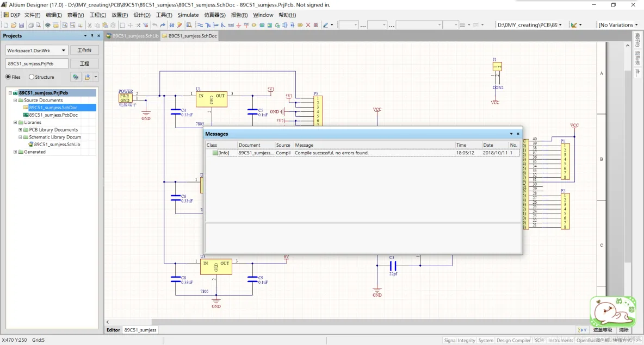The image size is (644, 345).
Task: Select the Structure radio button
Action: coord(31,77)
